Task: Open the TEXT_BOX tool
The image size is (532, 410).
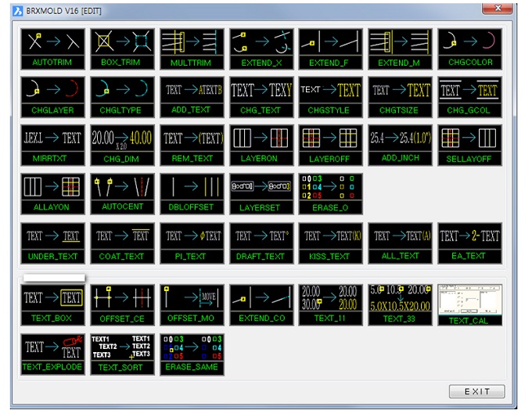Action: click(52, 304)
